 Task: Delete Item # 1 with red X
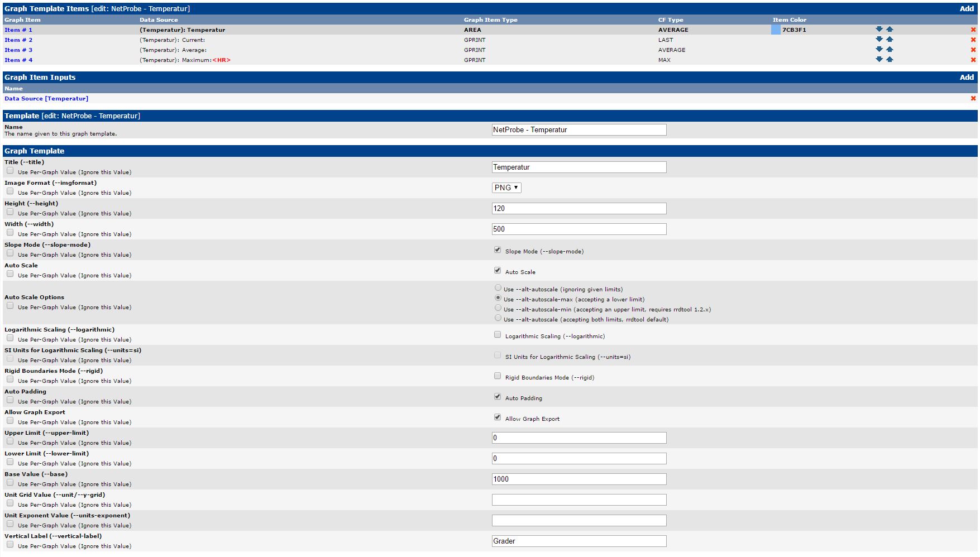pos(973,30)
